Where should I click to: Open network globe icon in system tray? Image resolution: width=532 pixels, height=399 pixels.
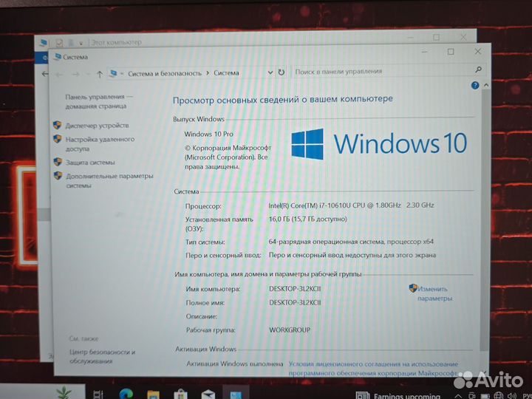[499, 395]
